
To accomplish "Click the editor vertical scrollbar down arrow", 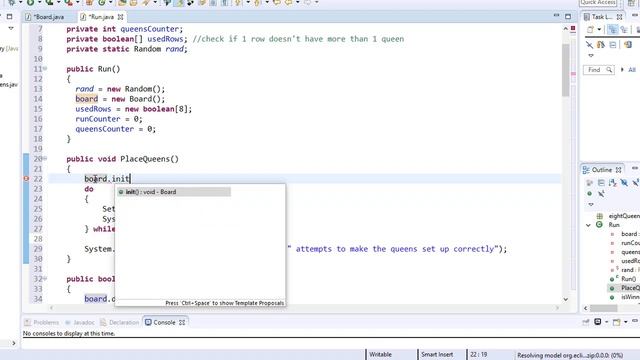I will [x=565, y=299].
